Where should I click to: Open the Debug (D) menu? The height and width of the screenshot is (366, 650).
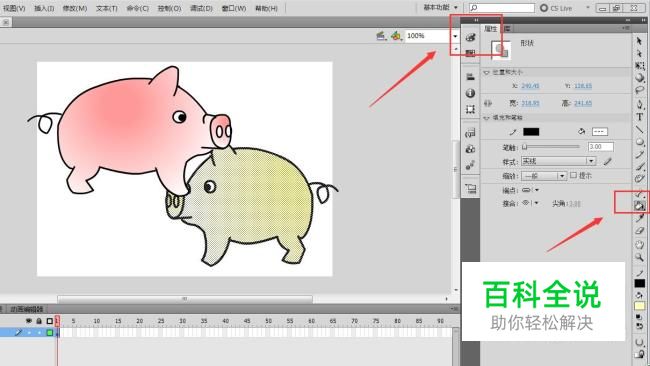201,8
